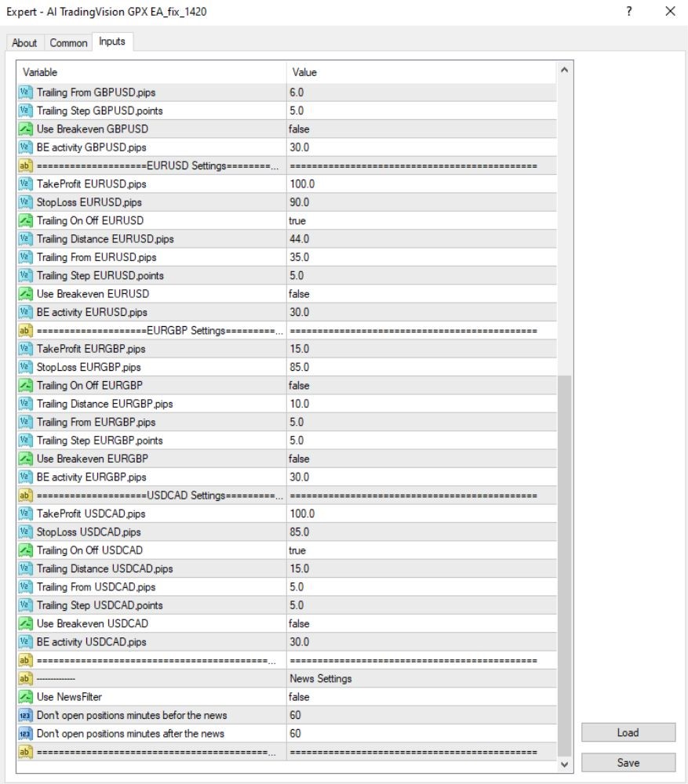Click the boolean icon beside Use Breakeven EURGBP

point(25,459)
